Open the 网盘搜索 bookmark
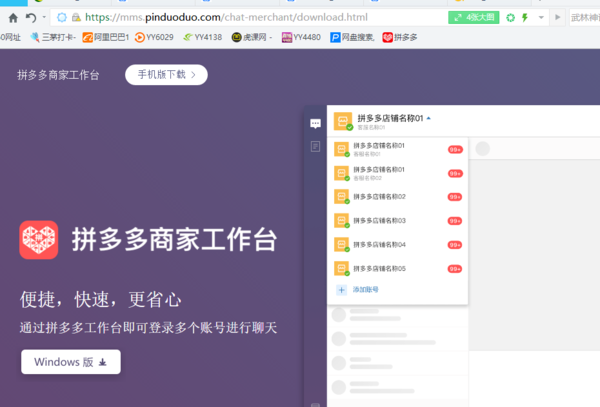The height and width of the screenshot is (407, 600). click(x=352, y=37)
